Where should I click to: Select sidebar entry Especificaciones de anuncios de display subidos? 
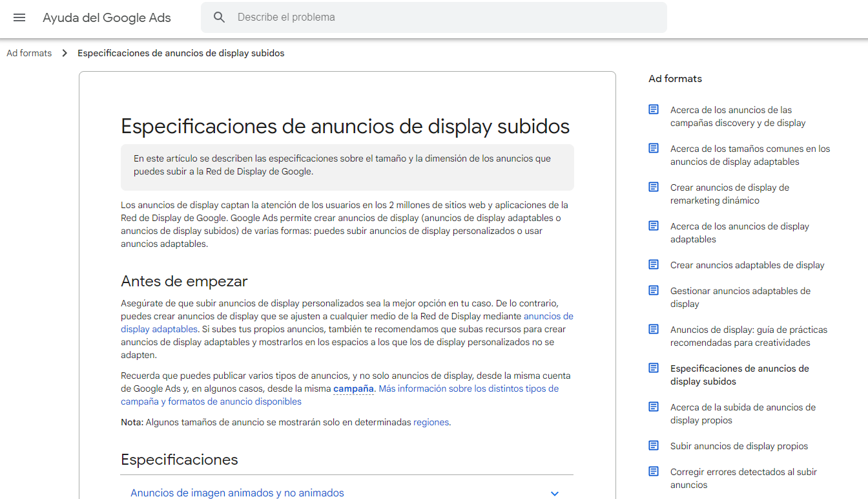739,375
